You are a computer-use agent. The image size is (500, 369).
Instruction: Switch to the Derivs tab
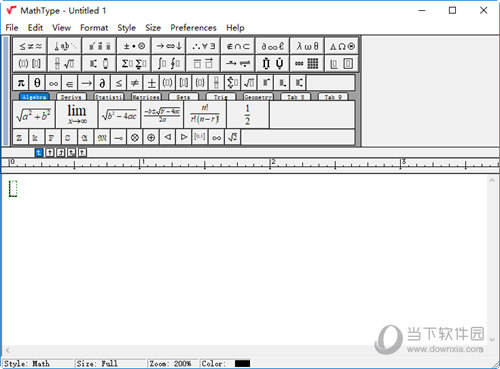[71, 97]
